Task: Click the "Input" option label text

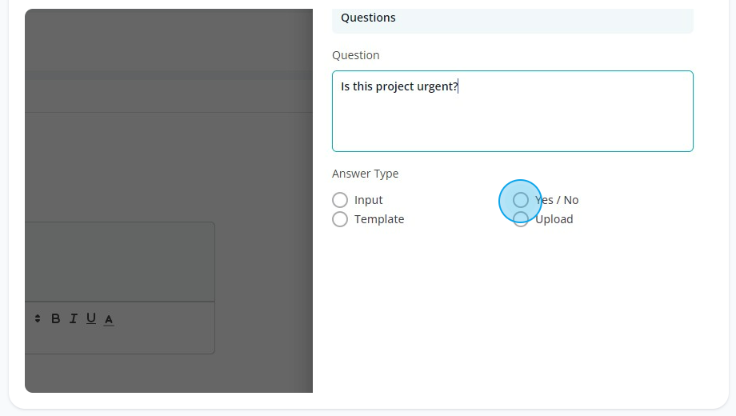Action: 368,200
